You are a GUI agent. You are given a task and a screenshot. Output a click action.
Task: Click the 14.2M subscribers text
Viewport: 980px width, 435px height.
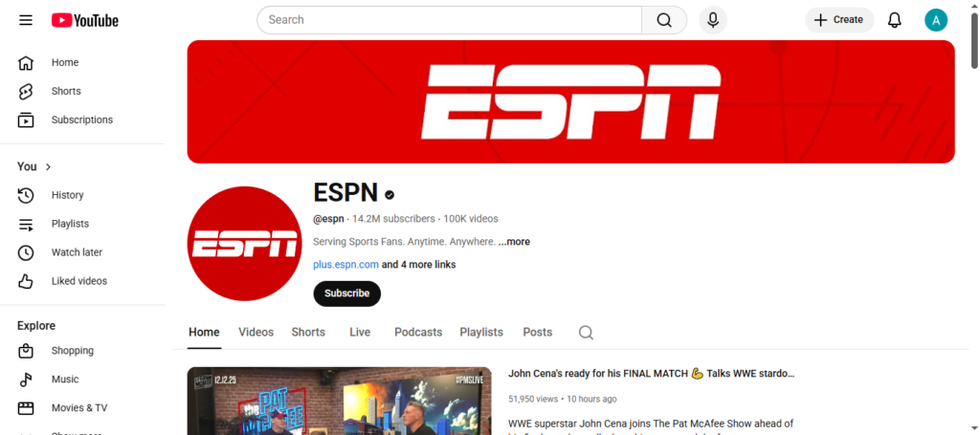tap(393, 219)
